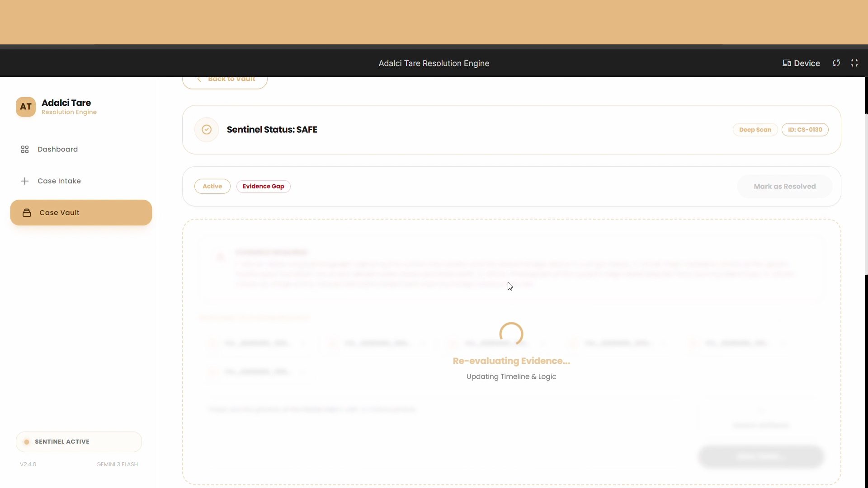Click the ID: CS-0130 badge
868x488 pixels.
click(805, 130)
